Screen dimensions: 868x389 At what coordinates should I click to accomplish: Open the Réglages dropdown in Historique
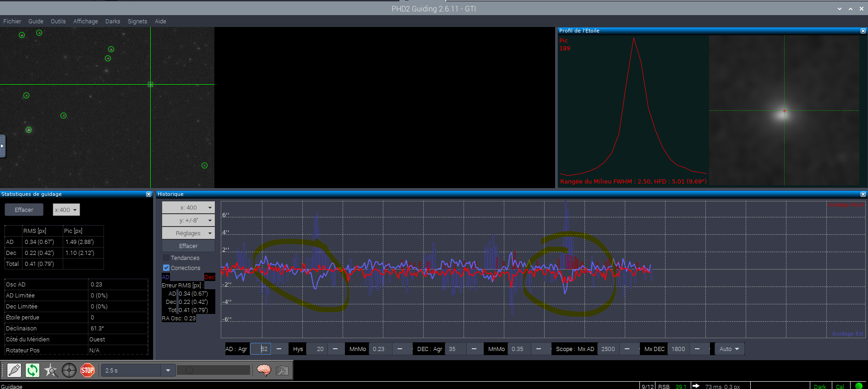[x=188, y=233]
